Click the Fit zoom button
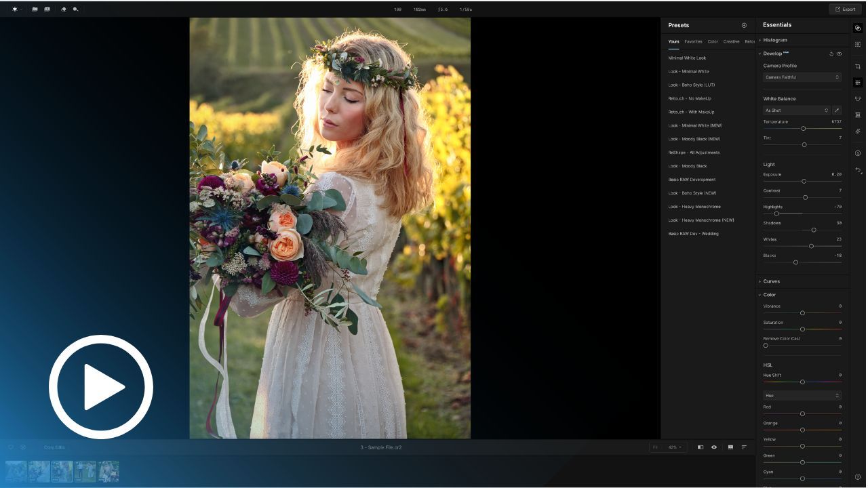Image resolution: width=868 pixels, height=488 pixels. [x=656, y=447]
